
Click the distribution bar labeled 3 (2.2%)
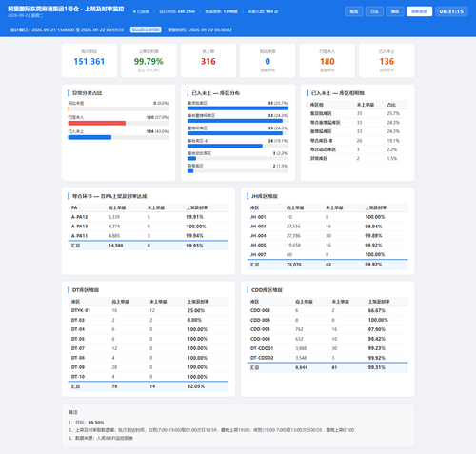click(191, 158)
